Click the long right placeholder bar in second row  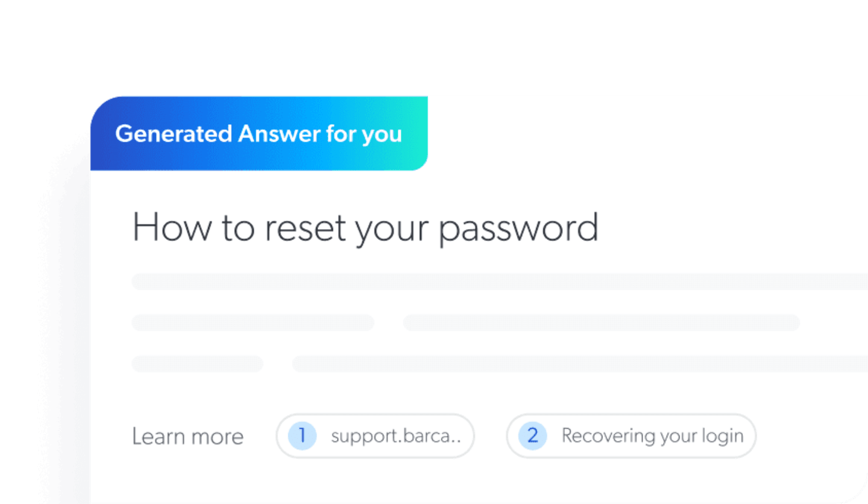(601, 323)
